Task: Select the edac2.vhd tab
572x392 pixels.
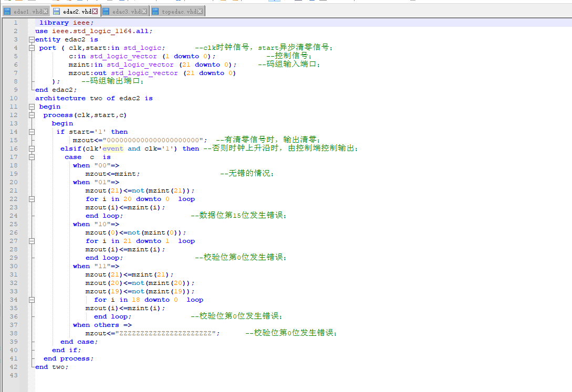Action: (76, 12)
